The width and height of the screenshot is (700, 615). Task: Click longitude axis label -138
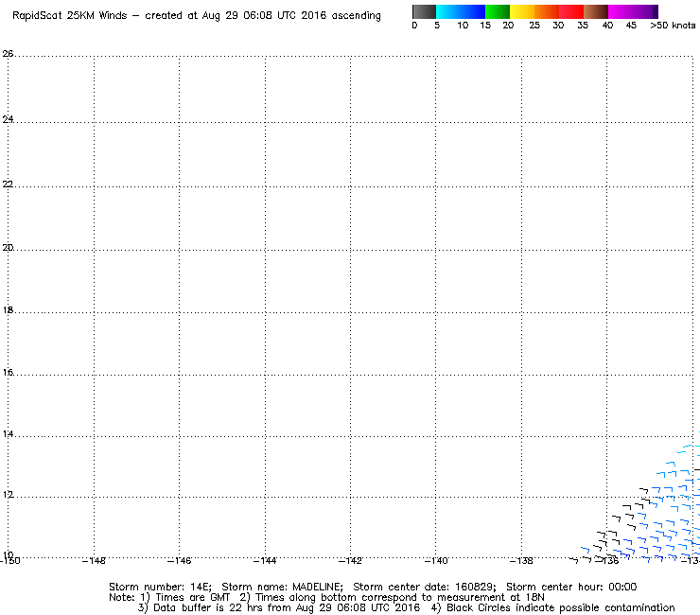pyautogui.click(x=521, y=561)
